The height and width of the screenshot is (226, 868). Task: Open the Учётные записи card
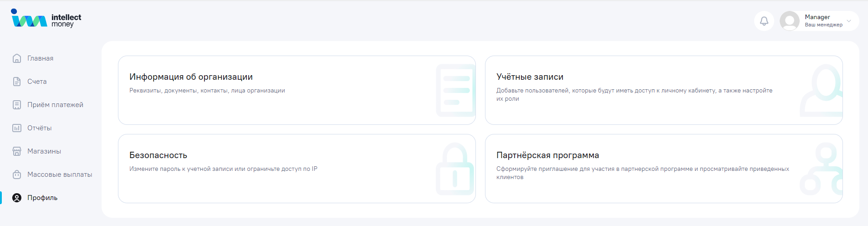pos(664,90)
